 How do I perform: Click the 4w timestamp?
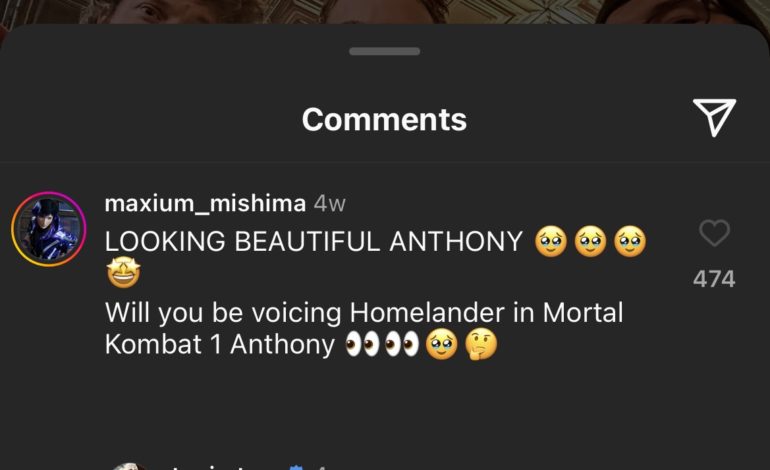pos(330,203)
